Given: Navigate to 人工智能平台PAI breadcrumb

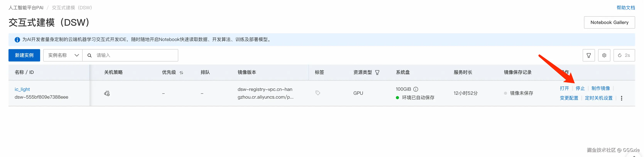Looking at the screenshot, I should click(x=26, y=8).
